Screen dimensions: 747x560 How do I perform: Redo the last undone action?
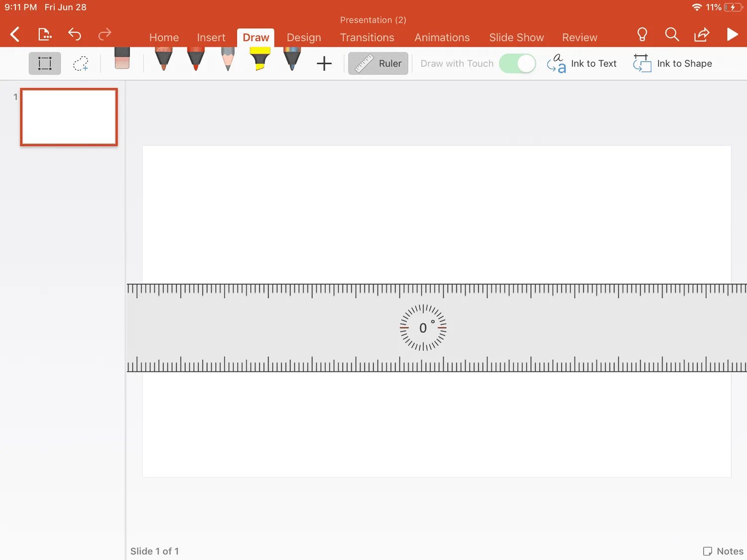(105, 34)
